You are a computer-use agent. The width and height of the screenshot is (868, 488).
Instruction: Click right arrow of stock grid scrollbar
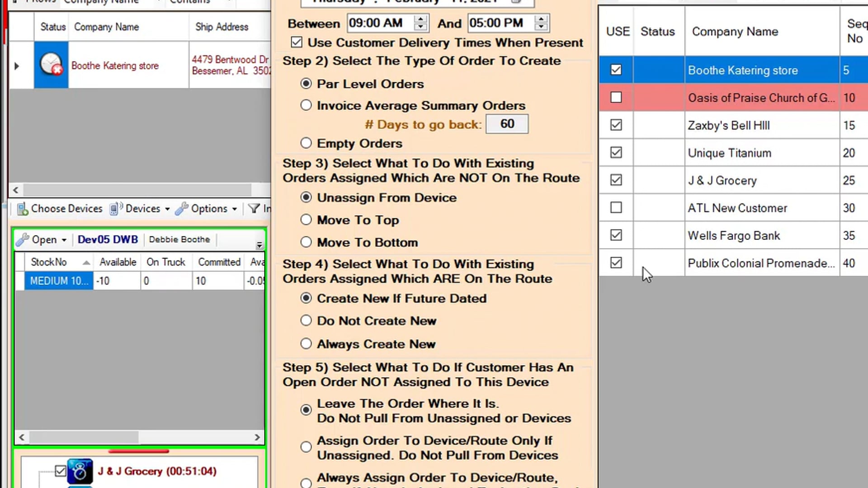[257, 437]
